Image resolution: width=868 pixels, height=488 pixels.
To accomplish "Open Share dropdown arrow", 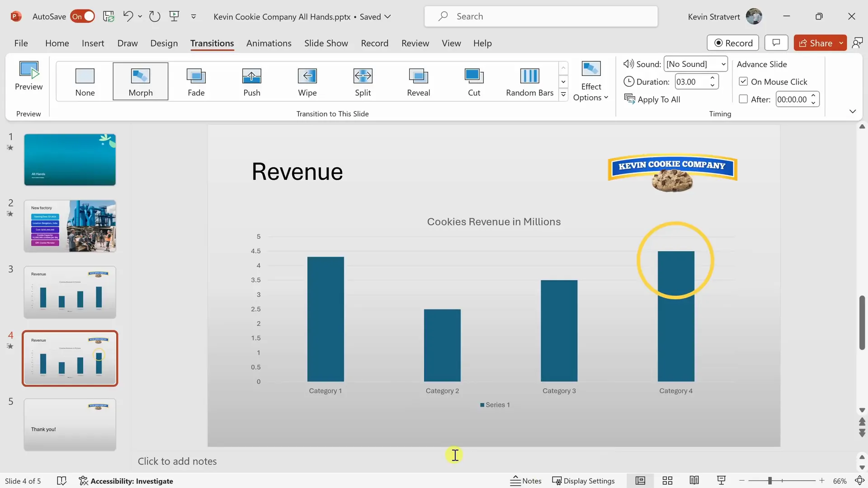I will pos(841,43).
